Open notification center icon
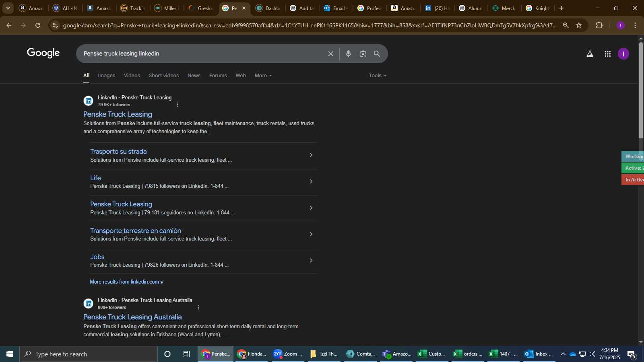Screen dimensions: 644x362 tap(632, 354)
